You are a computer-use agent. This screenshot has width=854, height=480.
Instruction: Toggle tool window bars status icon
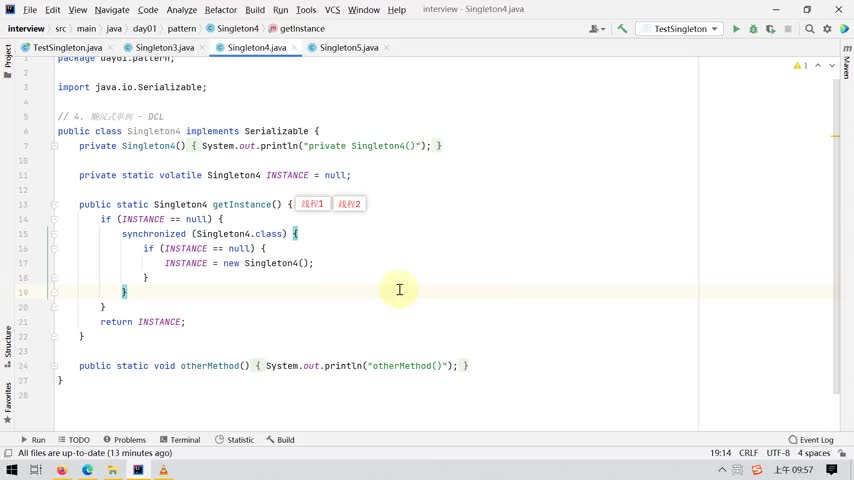coord(8,453)
